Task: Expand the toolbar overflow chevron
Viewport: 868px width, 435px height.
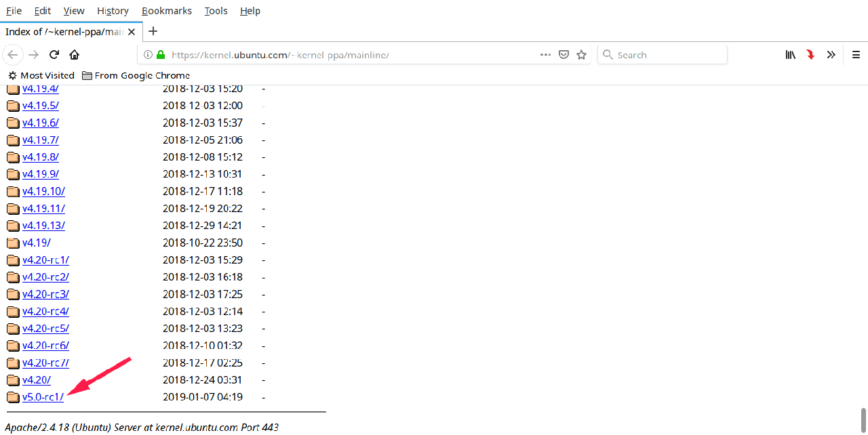Action: pos(831,55)
